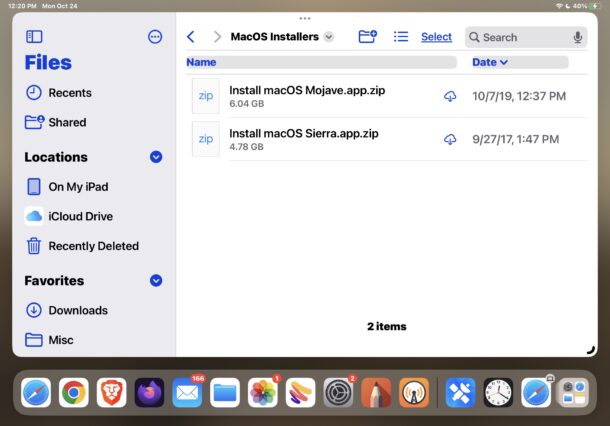The height and width of the screenshot is (426, 610).
Task: Tap the microphone dictation icon in Search
Action: (578, 37)
